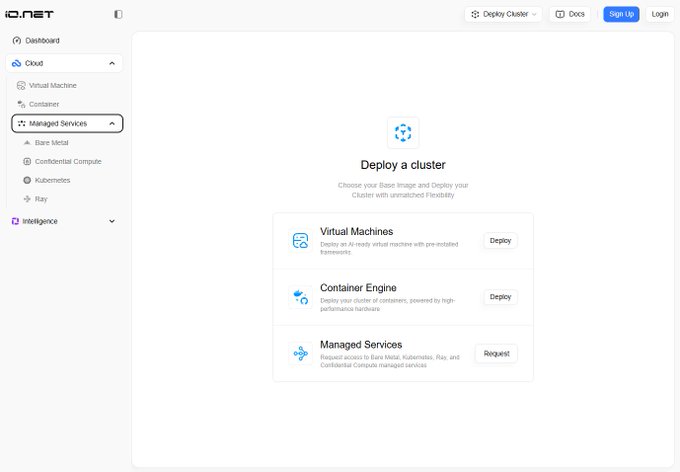The image size is (680, 472).
Task: Click the Dashboard gauge icon
Action: pyautogui.click(x=17, y=41)
